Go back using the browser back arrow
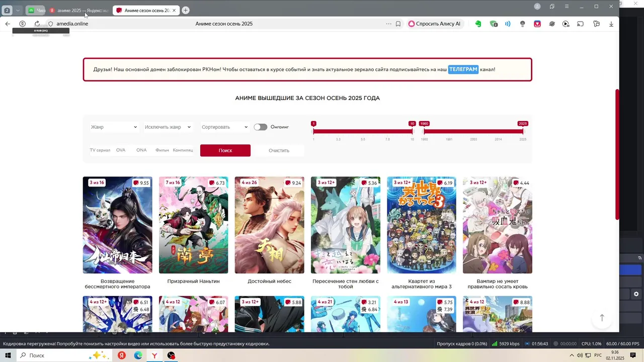This screenshot has width=644, height=362. click(8, 24)
